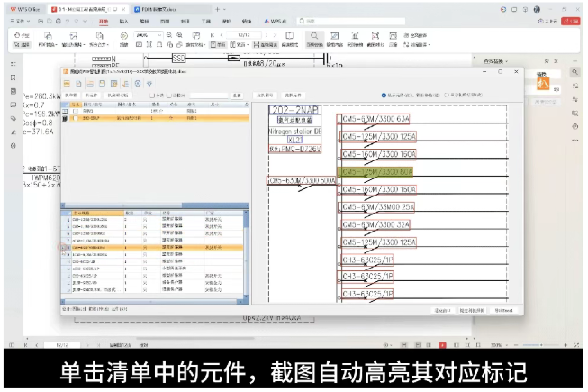Click the search button beside dialog input field

[x=237, y=96]
